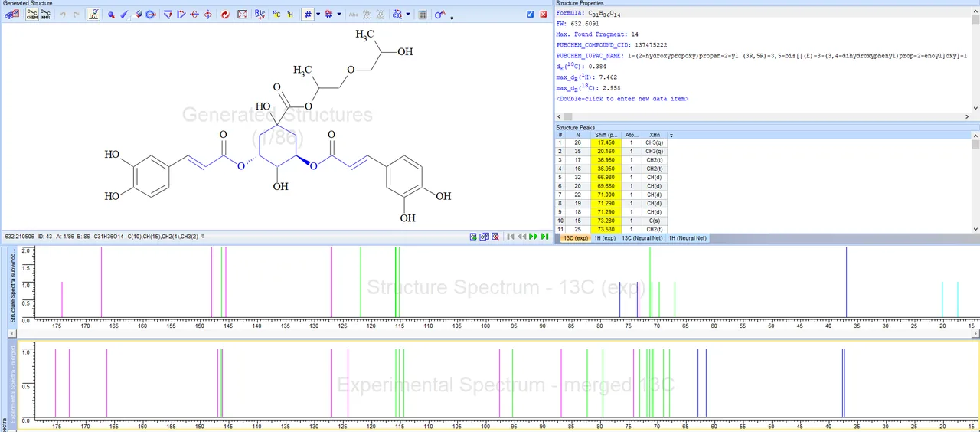Image resolution: width=980 pixels, height=432 pixels.
Task: Click the Shift column header
Action: (x=606, y=135)
